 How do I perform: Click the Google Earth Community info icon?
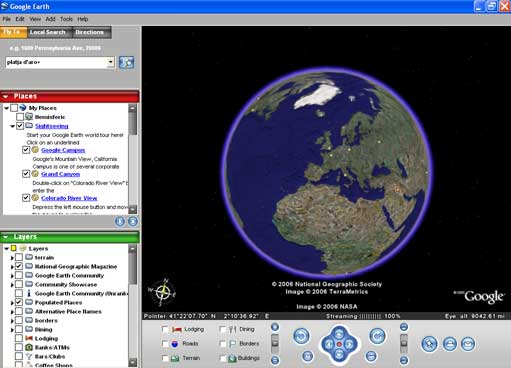click(x=29, y=293)
